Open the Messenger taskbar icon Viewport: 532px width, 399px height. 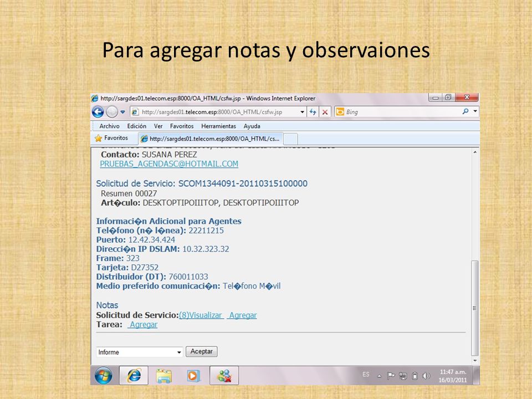[224, 376]
